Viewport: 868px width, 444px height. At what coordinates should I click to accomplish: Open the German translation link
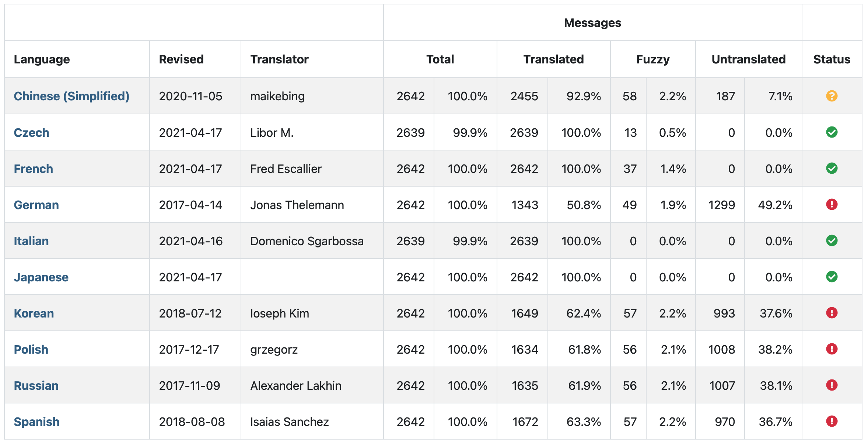click(x=36, y=205)
